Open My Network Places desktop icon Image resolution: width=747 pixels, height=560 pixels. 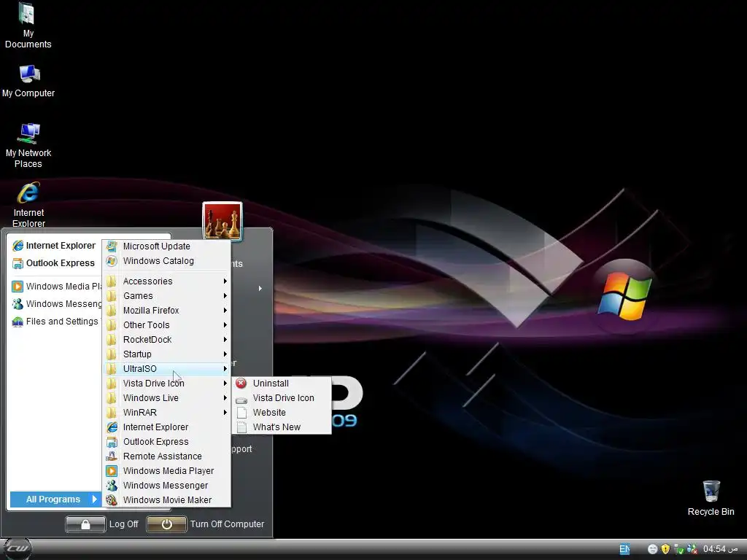click(28, 146)
